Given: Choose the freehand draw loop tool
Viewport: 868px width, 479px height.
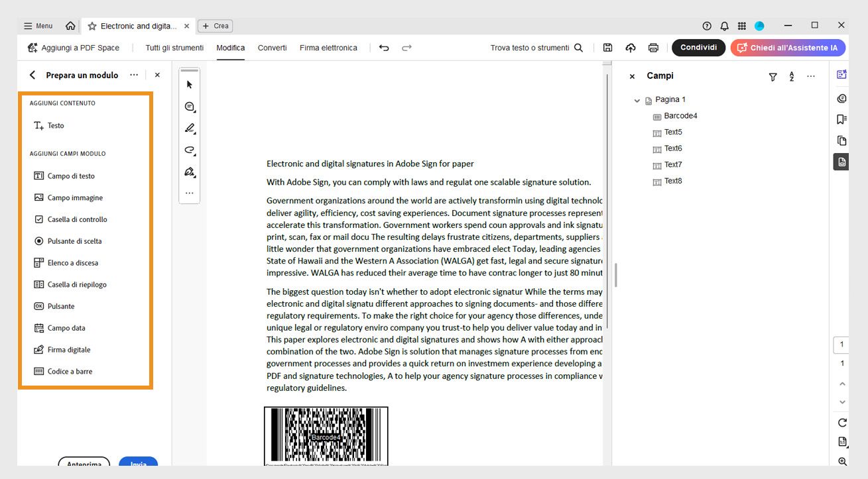Looking at the screenshot, I should pos(190,150).
